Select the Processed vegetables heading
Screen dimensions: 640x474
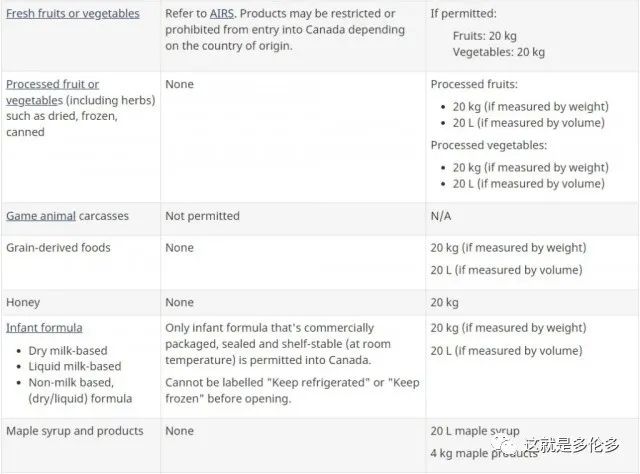click(x=489, y=145)
